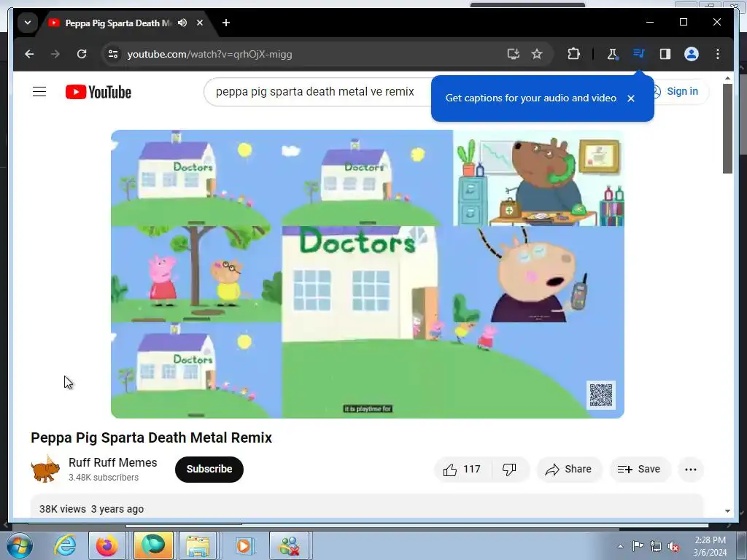Go back to the previous page
The width and height of the screenshot is (747, 560).
pos(29,54)
